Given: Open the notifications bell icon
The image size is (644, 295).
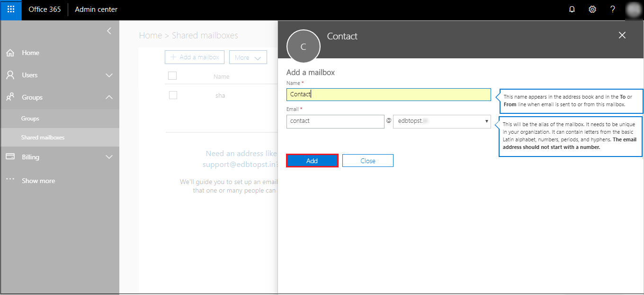Looking at the screenshot, I should tap(572, 9).
